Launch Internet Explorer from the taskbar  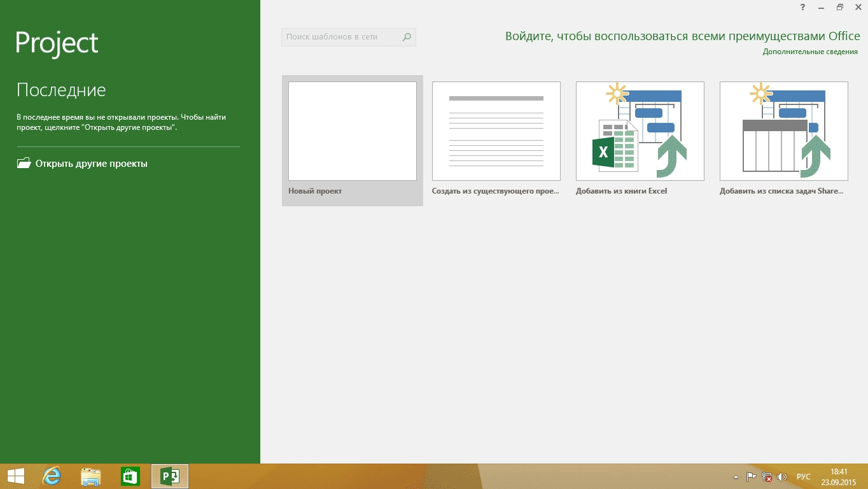tap(52, 476)
